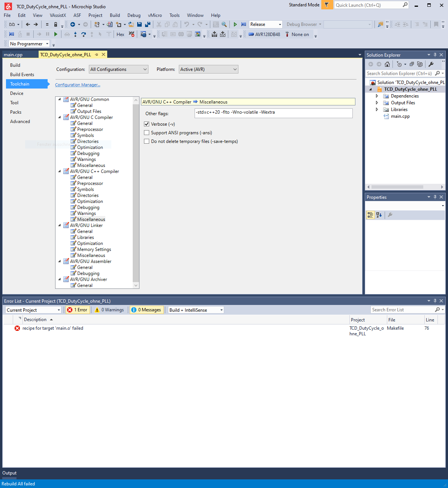Click the Search Error List field
Image resolution: width=448 pixels, height=488 pixels.
pos(403,310)
